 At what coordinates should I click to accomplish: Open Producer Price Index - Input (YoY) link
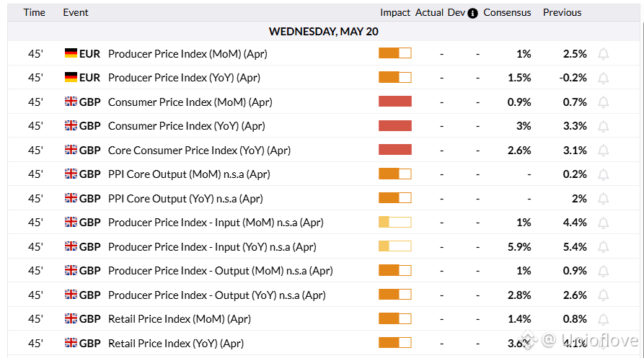click(x=212, y=247)
